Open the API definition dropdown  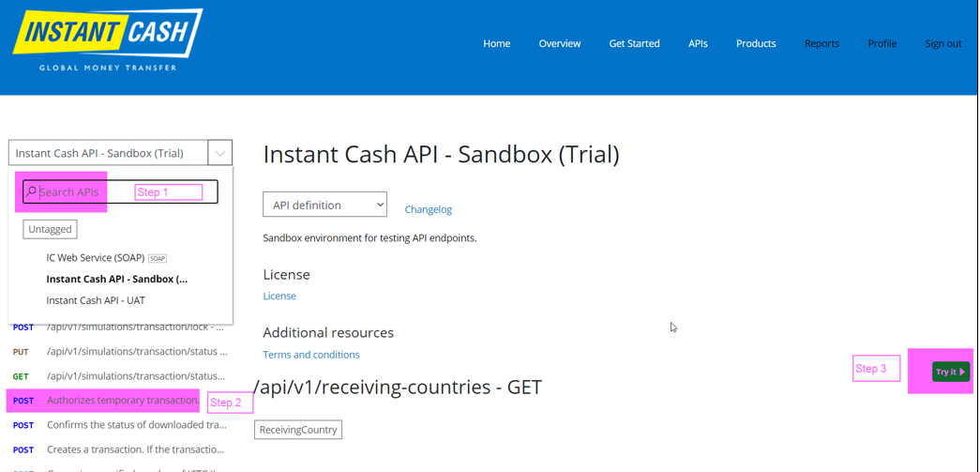324,205
